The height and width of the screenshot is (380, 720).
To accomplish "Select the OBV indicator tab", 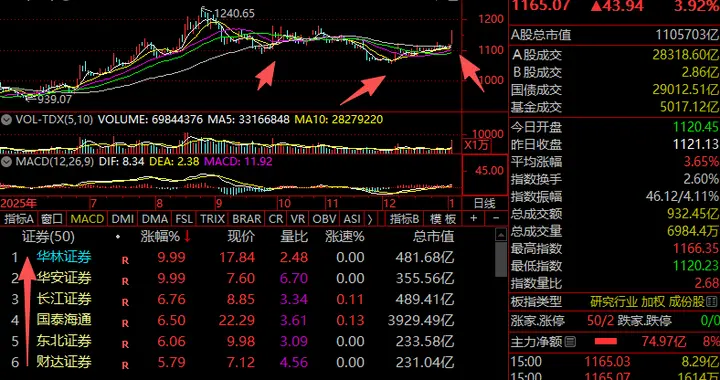I will (324, 219).
